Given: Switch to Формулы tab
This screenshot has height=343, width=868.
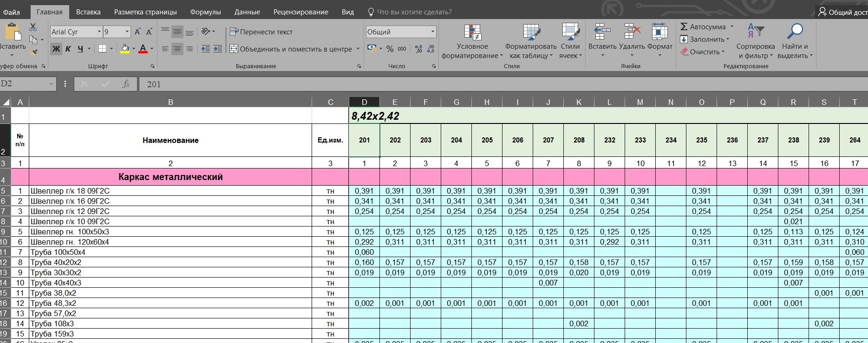Looking at the screenshot, I should coord(205,12).
